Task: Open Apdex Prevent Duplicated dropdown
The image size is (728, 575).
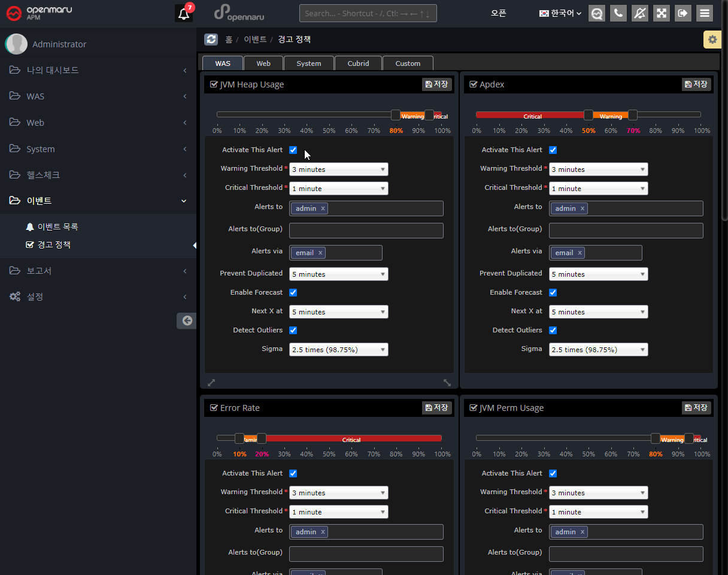Action: point(598,274)
